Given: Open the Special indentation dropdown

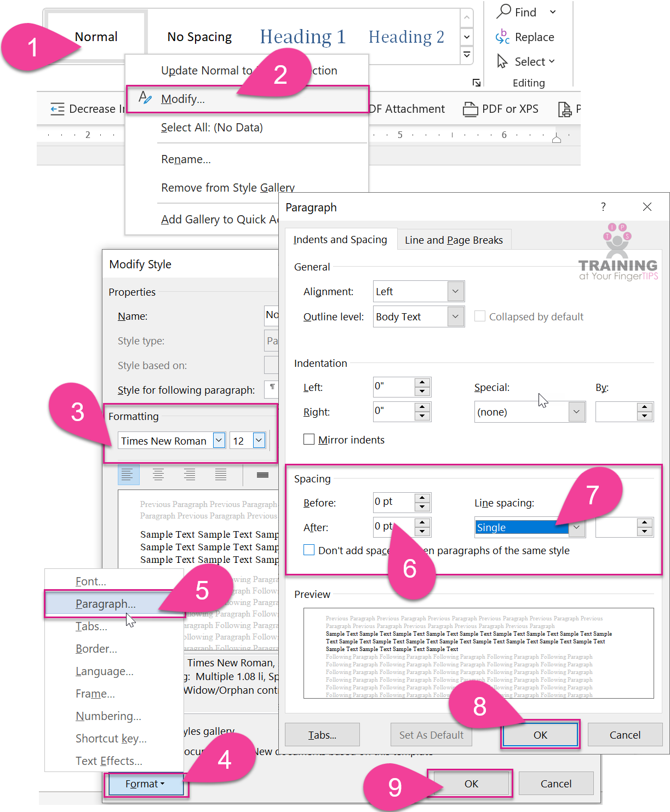Looking at the screenshot, I should 576,412.
